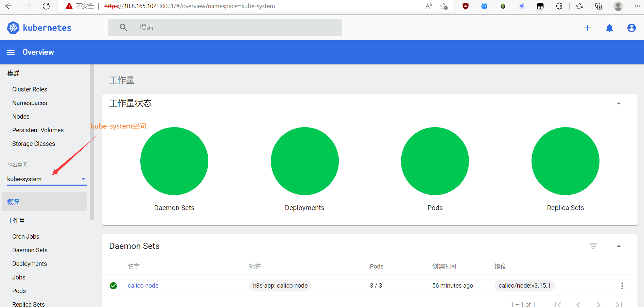The image size is (644, 307).
Task: Filter the Daemon Sets list
Action: (593, 246)
